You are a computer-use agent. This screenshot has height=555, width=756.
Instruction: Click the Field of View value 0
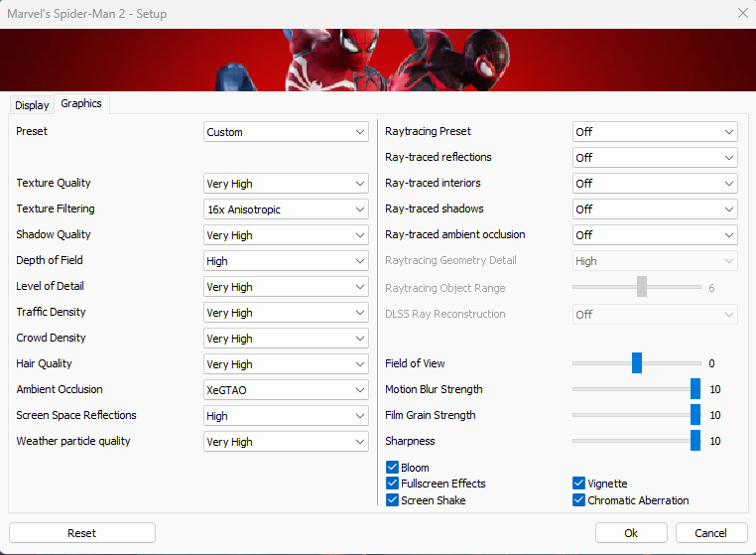pos(711,363)
